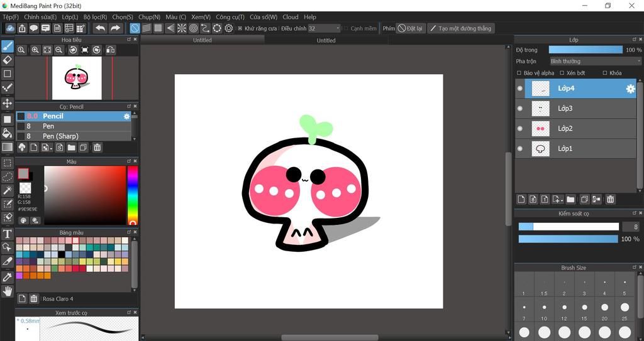This screenshot has width=644, height=341.
Task: Hide the Lớp1 layer
Action: (520, 149)
